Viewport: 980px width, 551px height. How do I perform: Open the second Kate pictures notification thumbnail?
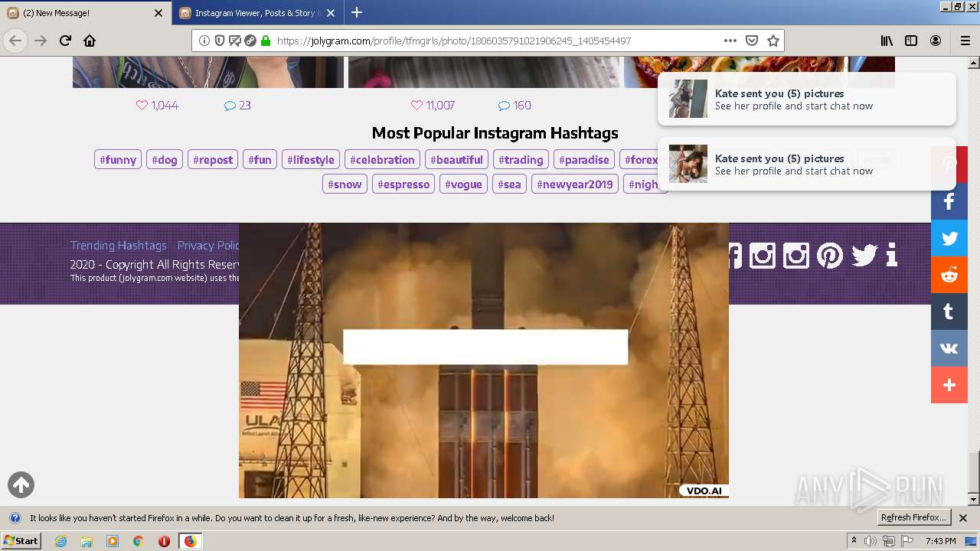click(688, 164)
